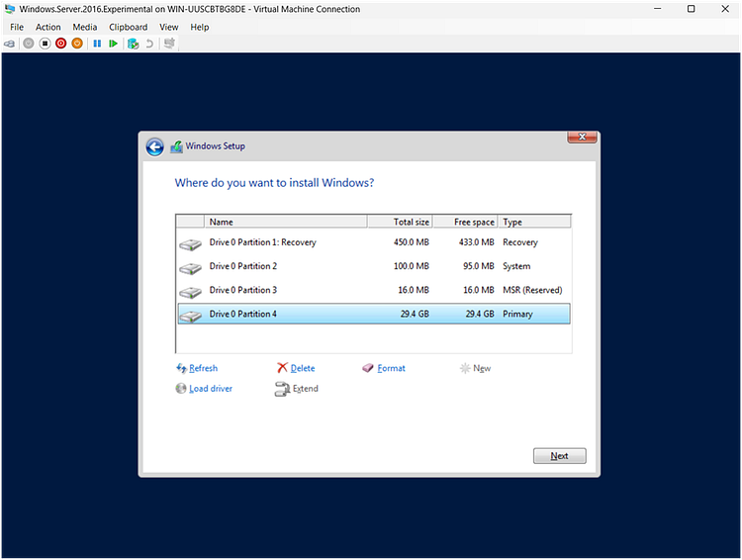Click the VM Connection title bar icon
742x560 pixels.
tap(10, 9)
